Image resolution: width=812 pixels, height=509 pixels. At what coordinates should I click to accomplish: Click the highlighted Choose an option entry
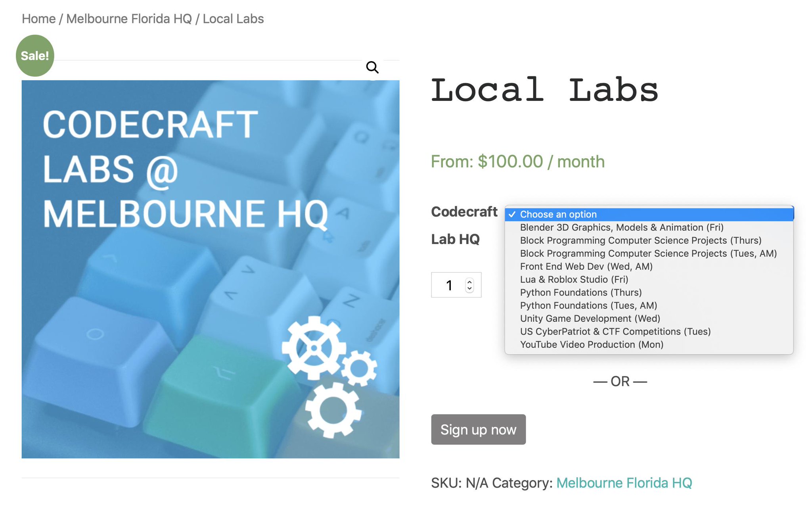(558, 215)
